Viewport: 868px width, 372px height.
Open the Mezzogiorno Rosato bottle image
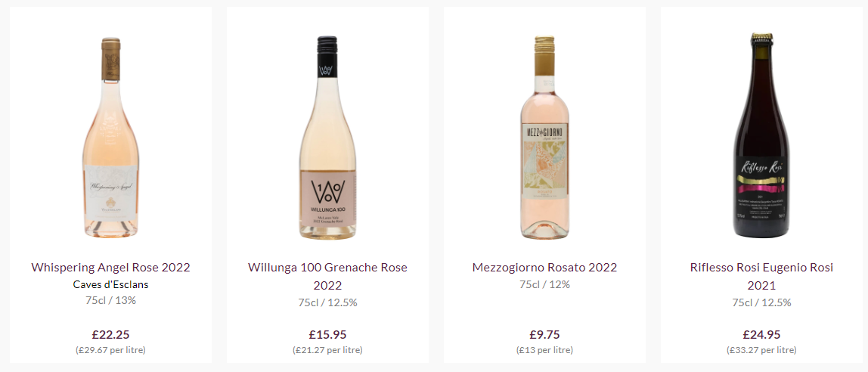click(544, 138)
